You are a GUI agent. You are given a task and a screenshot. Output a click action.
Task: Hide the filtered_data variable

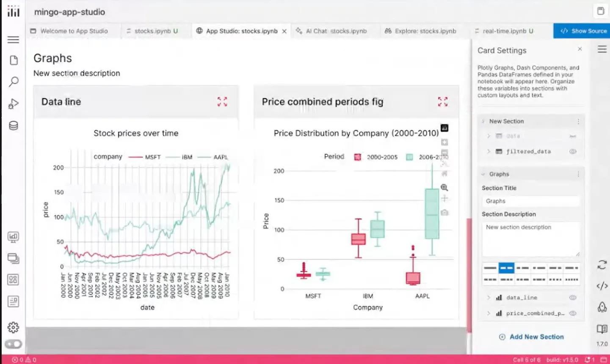point(573,151)
